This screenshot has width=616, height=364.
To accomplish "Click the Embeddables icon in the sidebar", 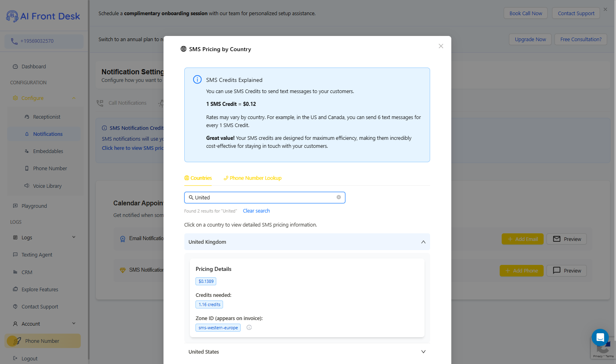I will [x=27, y=151].
